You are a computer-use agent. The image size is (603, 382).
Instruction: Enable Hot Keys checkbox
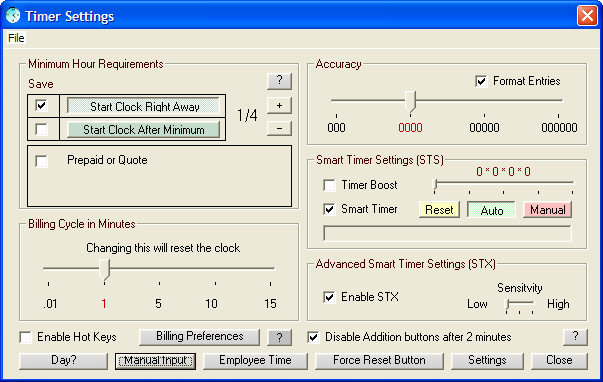pyautogui.click(x=25, y=337)
